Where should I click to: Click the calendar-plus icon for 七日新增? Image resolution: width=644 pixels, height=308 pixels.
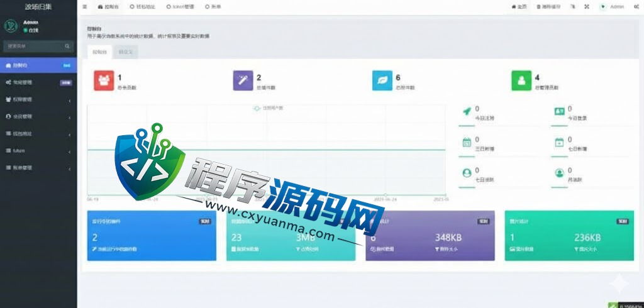[559, 143]
